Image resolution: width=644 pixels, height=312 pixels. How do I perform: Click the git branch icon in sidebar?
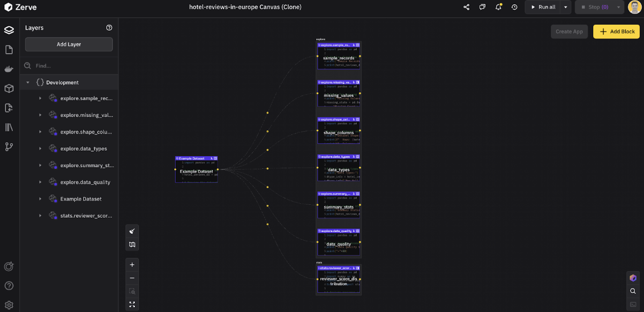tap(9, 146)
